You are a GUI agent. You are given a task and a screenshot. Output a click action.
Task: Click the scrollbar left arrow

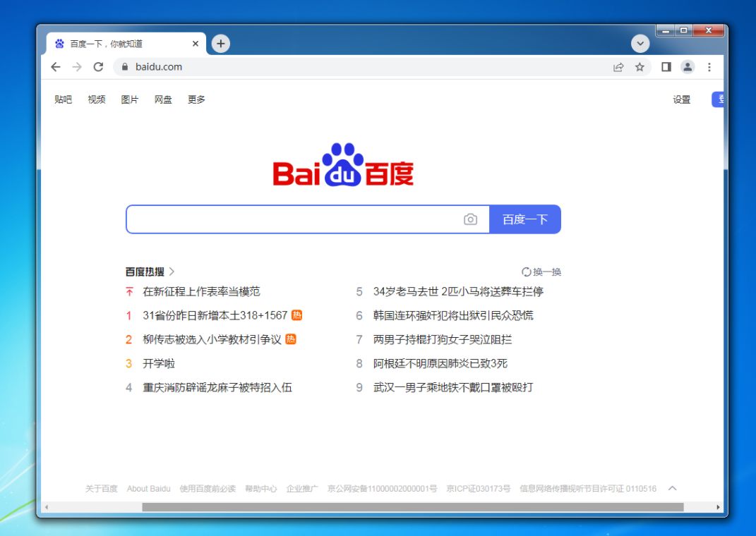point(47,507)
